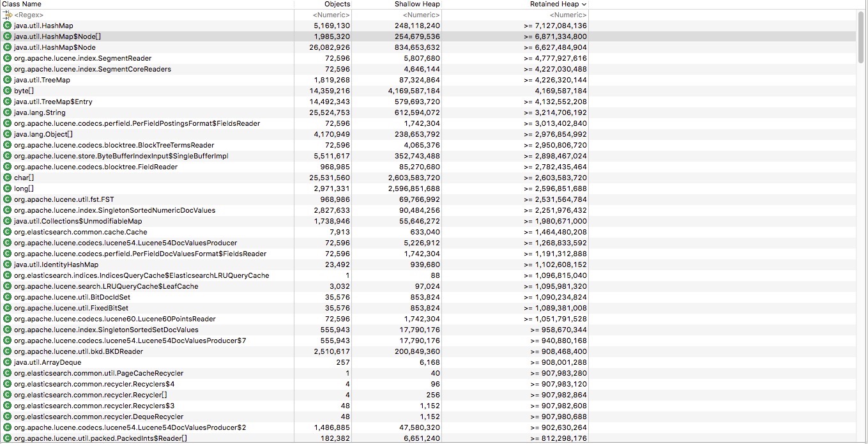Click retained heap value >= 1,096,815,040
This screenshot has height=444, width=868.
(555, 275)
